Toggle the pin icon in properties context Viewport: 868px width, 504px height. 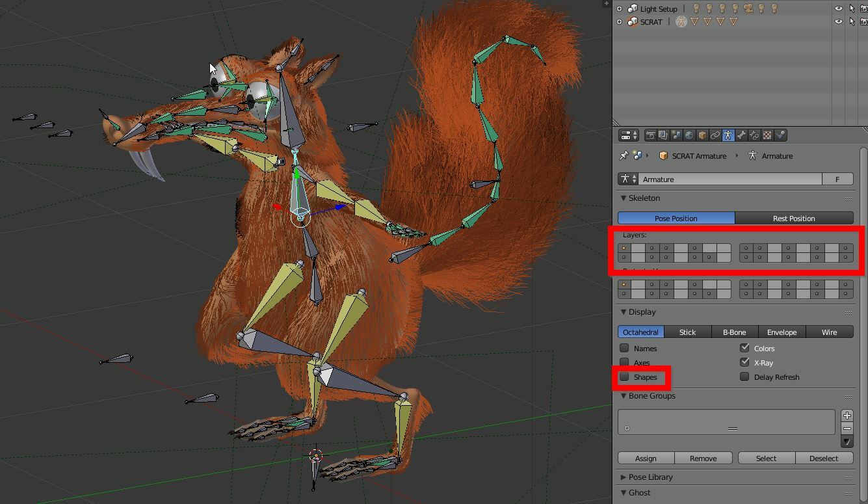click(x=624, y=156)
